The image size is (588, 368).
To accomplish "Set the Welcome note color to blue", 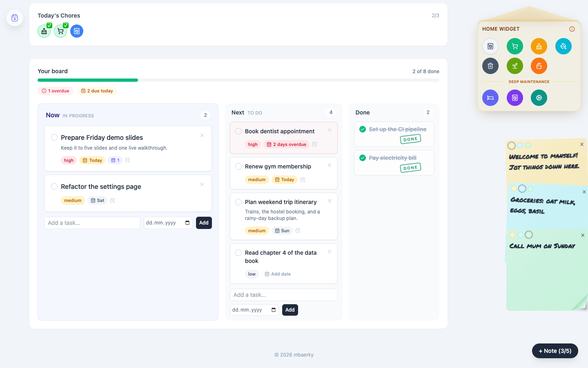I will [x=520, y=145].
